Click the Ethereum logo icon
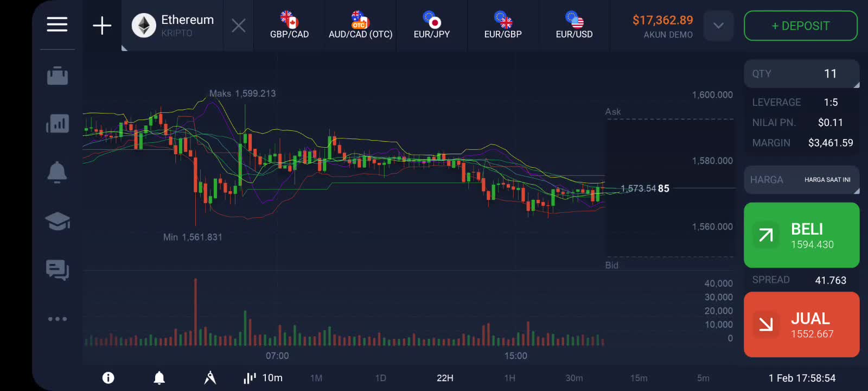 pyautogui.click(x=144, y=26)
